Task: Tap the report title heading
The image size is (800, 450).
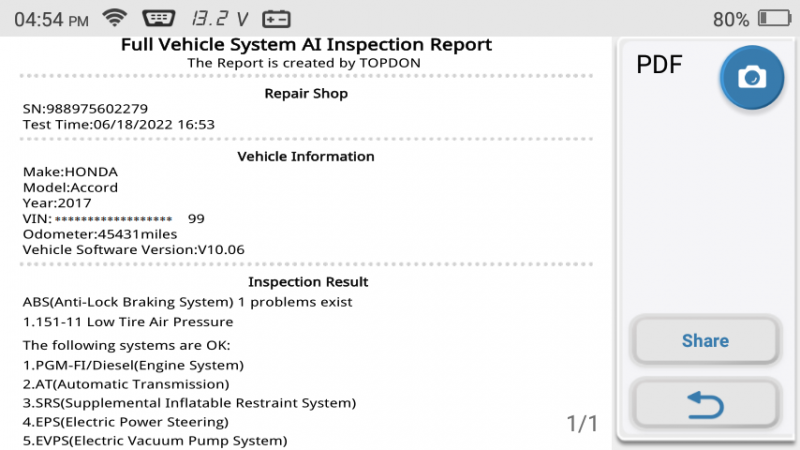Action: [x=306, y=44]
